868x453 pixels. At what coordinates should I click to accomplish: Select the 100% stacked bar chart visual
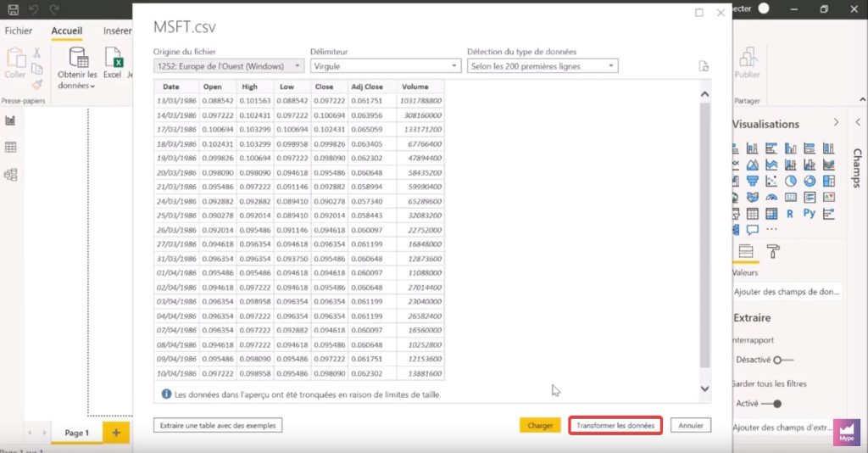tap(810, 148)
